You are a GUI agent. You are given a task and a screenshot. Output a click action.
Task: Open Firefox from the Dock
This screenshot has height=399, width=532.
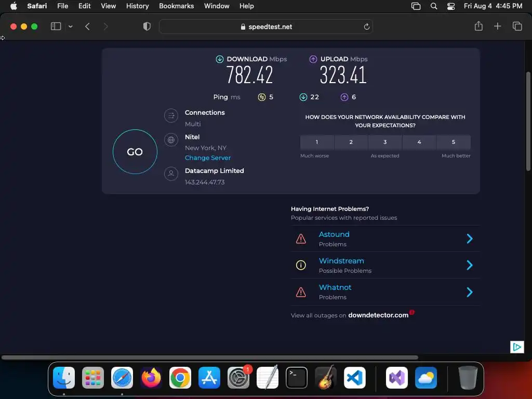(x=151, y=378)
